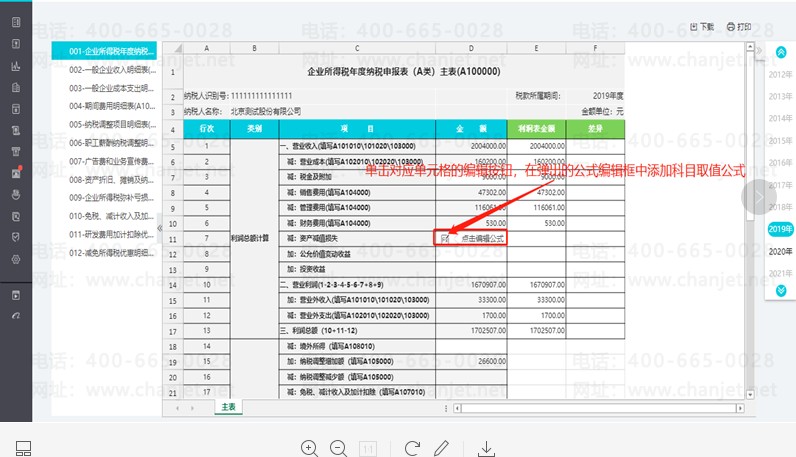The height and width of the screenshot is (457, 796).
Task: Select column header C
Action: (x=357, y=48)
